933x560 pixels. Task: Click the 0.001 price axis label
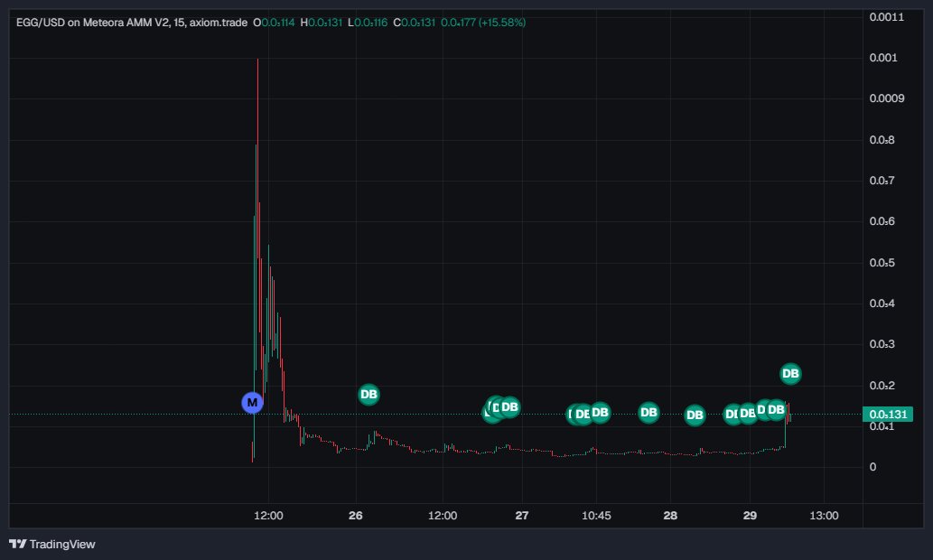point(883,58)
